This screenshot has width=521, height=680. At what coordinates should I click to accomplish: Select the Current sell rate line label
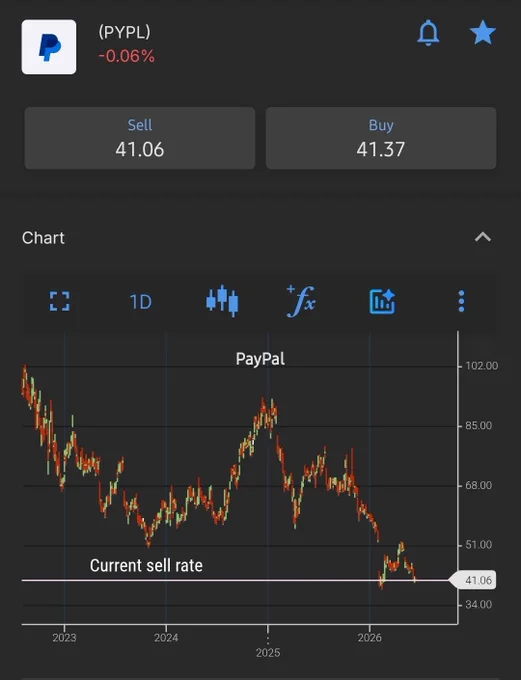(146, 566)
